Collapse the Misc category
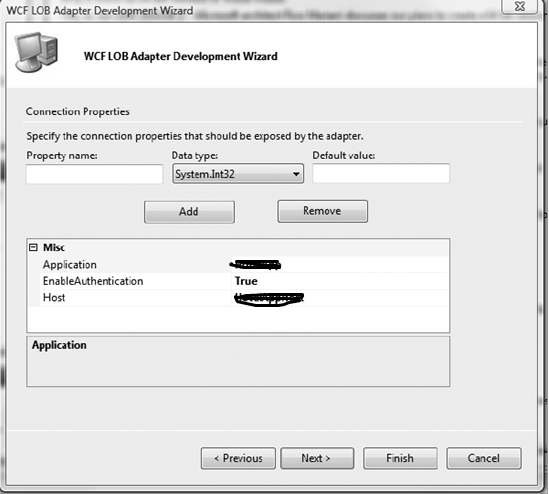 click(x=33, y=248)
